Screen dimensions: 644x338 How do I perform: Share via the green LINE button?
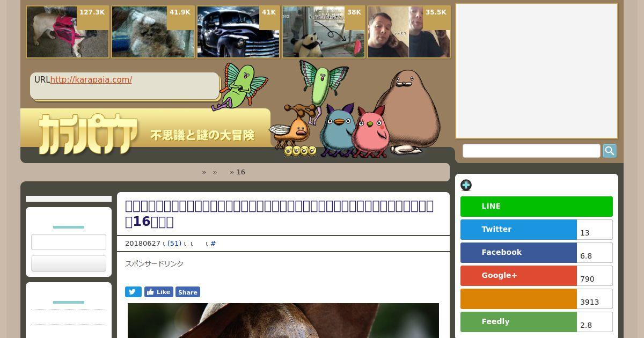[536, 207]
